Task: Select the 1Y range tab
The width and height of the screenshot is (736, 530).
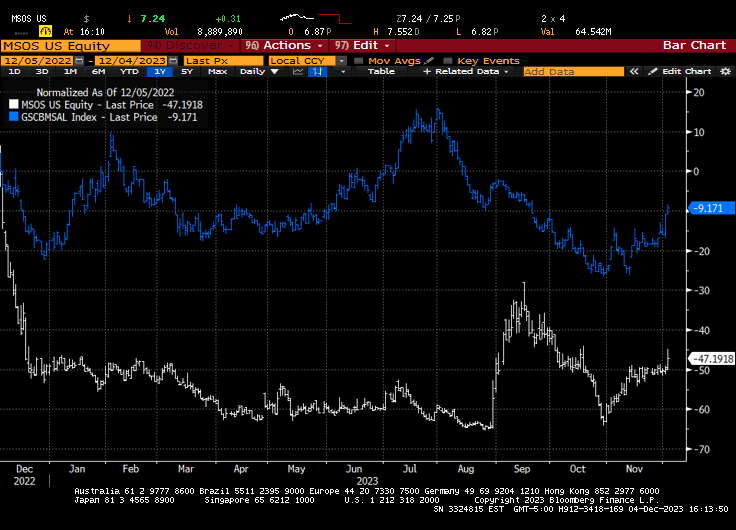Action: [x=160, y=71]
